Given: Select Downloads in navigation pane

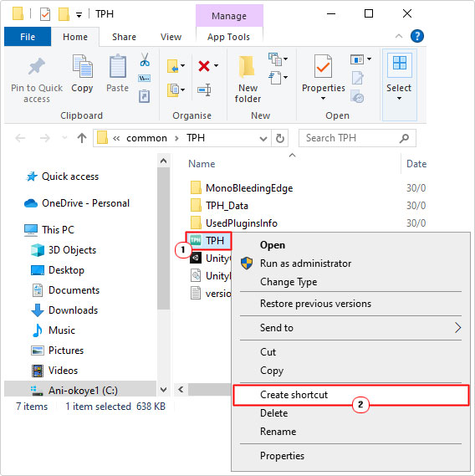Looking at the screenshot, I should [x=73, y=310].
